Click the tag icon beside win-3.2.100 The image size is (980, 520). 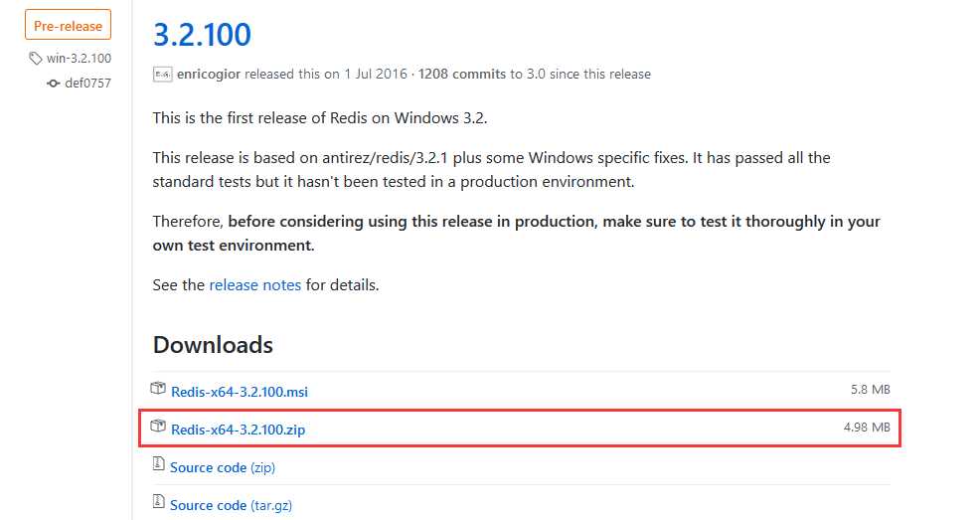tap(36, 59)
